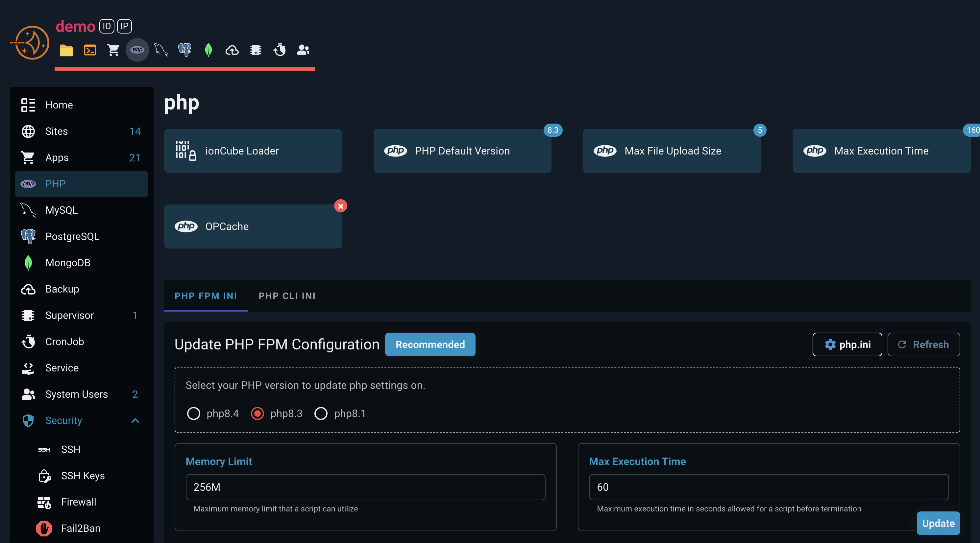Open the Max File Upload Size setting card
Image resolution: width=980 pixels, height=543 pixels.
click(672, 151)
